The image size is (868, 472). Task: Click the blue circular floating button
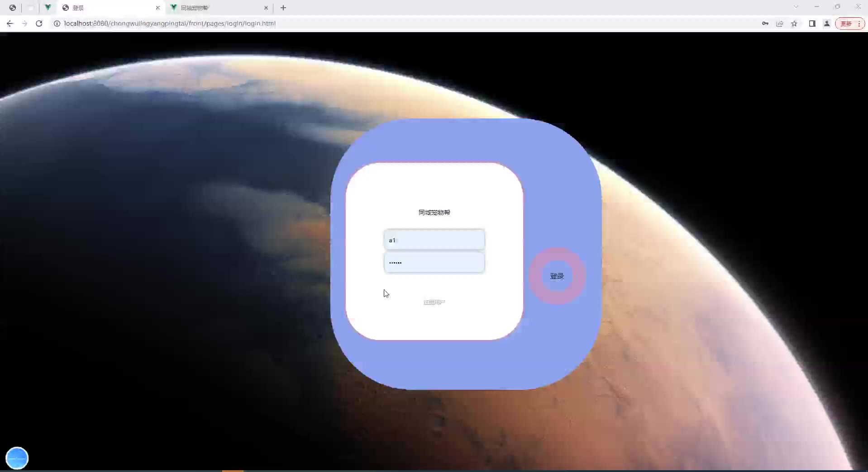pos(17,458)
